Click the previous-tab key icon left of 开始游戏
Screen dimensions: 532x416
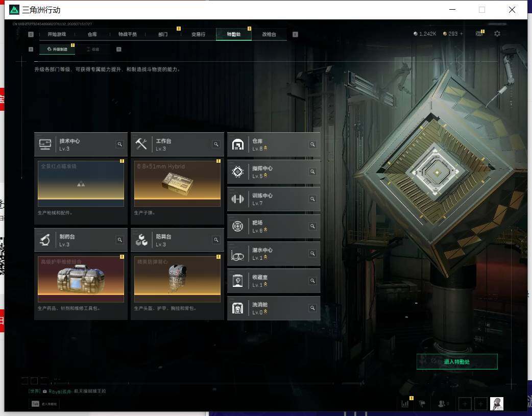pos(31,34)
